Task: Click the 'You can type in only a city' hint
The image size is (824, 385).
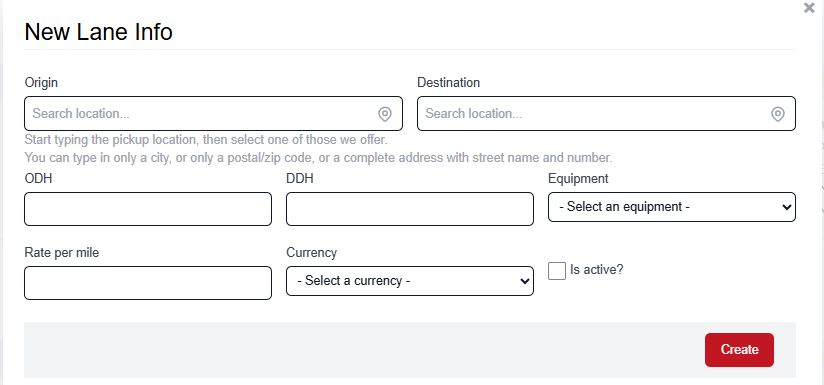Action: (x=318, y=157)
